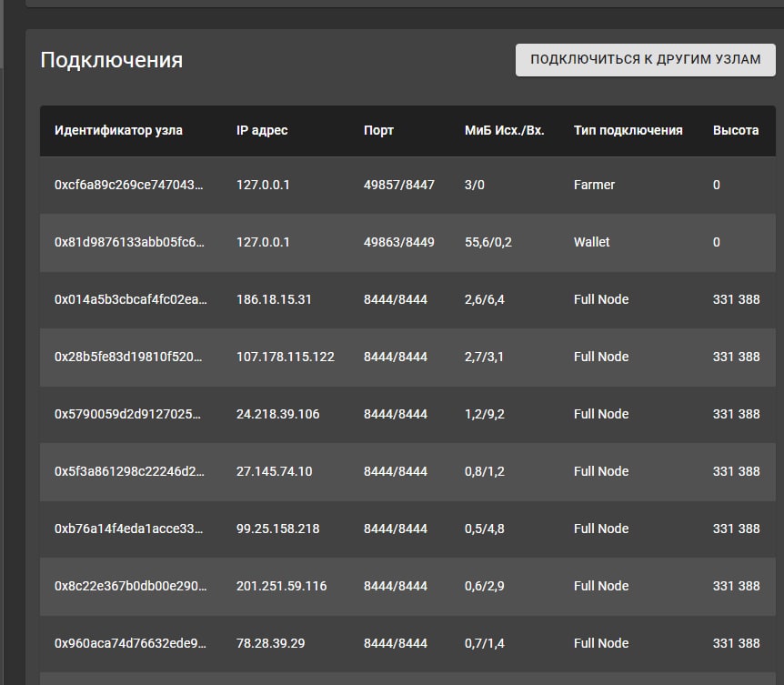Click Full Node type for 107.178.115.122

[x=601, y=357]
